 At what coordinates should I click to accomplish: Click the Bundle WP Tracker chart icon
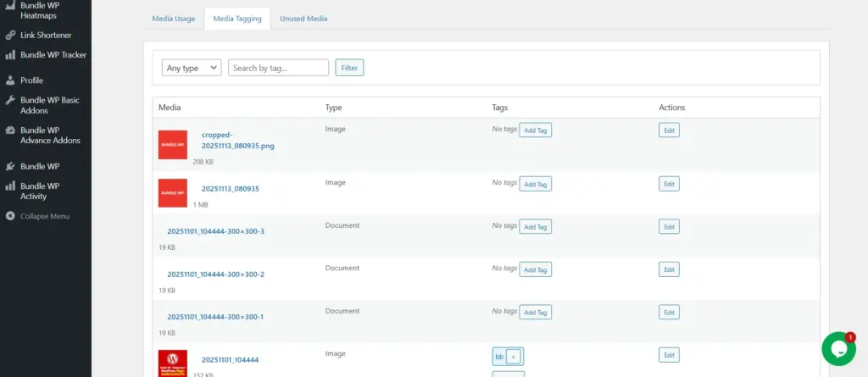[10, 55]
